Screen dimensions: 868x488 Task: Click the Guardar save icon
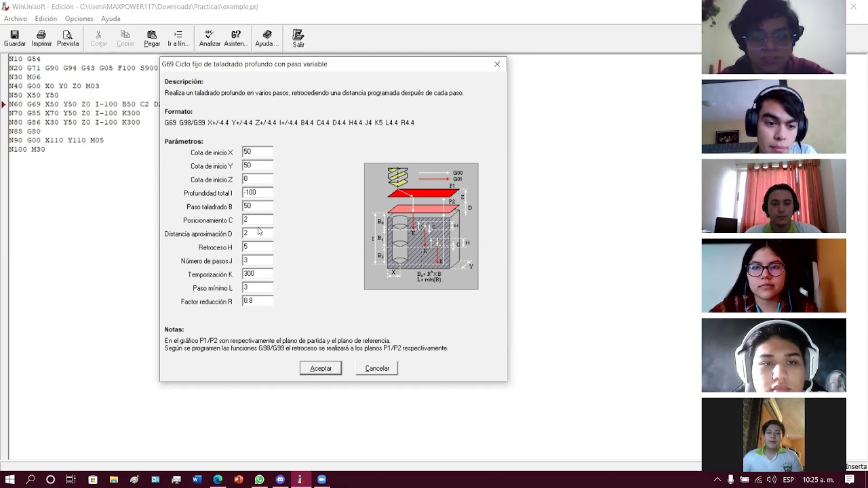tap(14, 39)
